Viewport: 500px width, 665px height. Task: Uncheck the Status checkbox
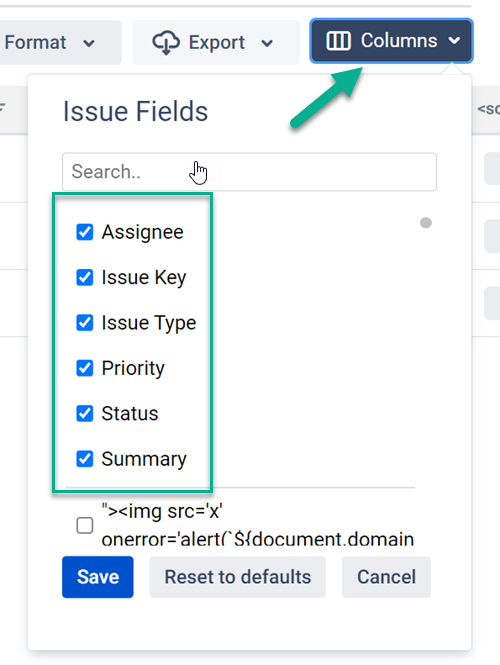[85, 414]
